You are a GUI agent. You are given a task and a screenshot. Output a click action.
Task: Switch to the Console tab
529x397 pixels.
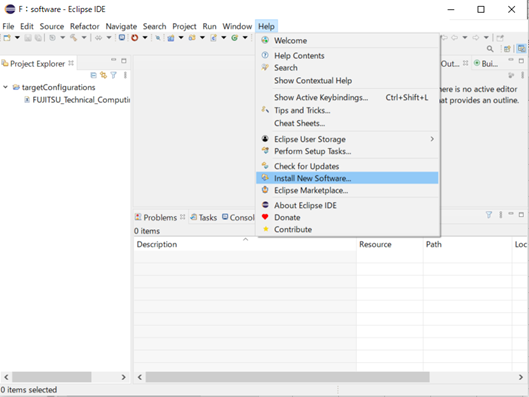coord(238,218)
